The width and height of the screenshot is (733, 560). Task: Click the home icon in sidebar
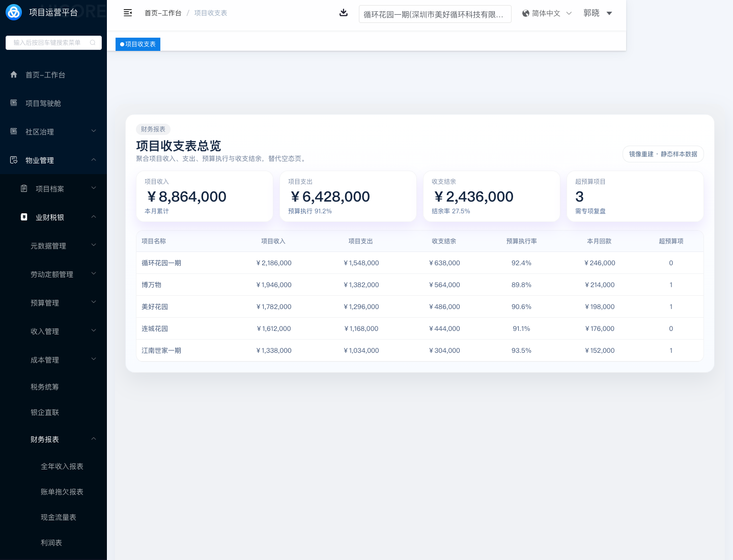14,75
